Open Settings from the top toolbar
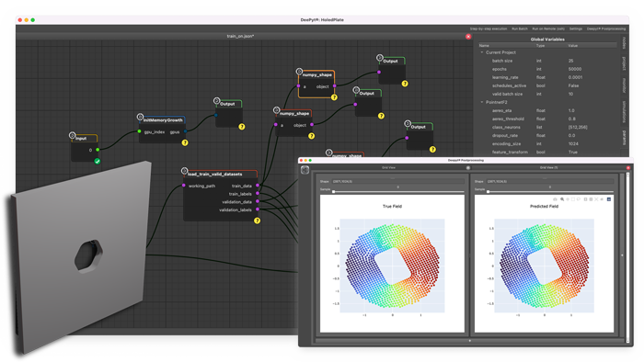The height and width of the screenshot is (362, 644). pos(575,28)
